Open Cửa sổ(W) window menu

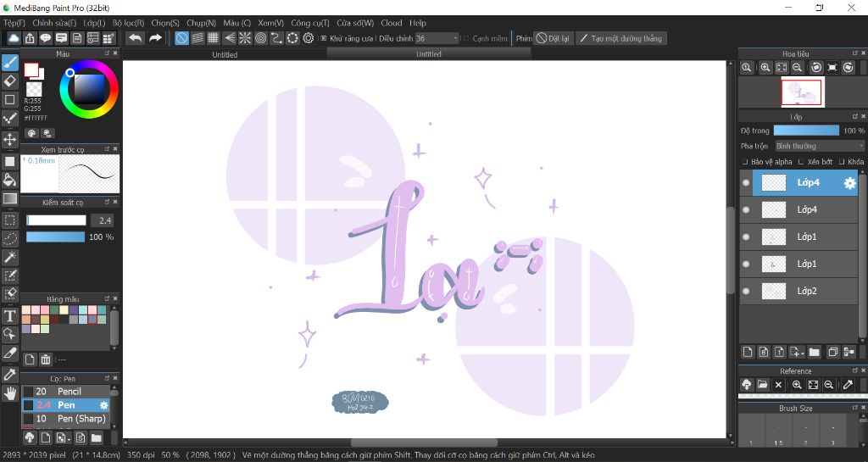click(x=355, y=23)
